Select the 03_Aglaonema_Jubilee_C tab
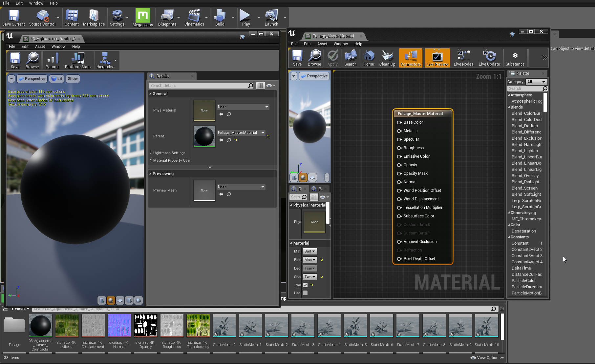This screenshot has width=595, height=364. pos(53,39)
